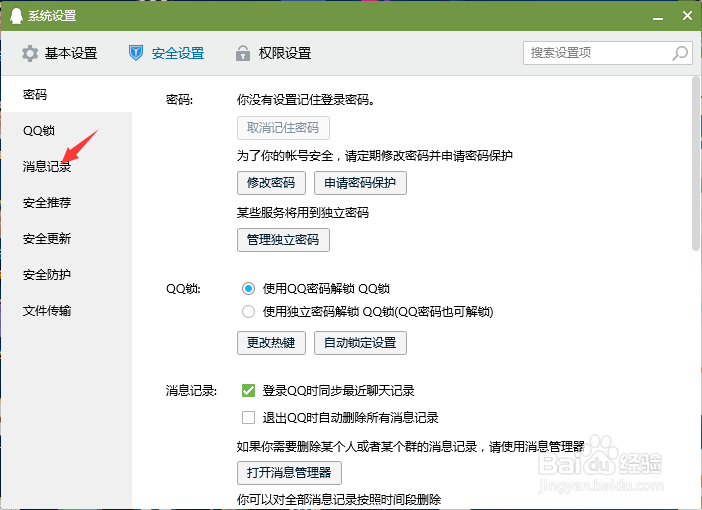Click the magnifier search icon
Viewport: 702px width, 510px height.
coord(680,53)
